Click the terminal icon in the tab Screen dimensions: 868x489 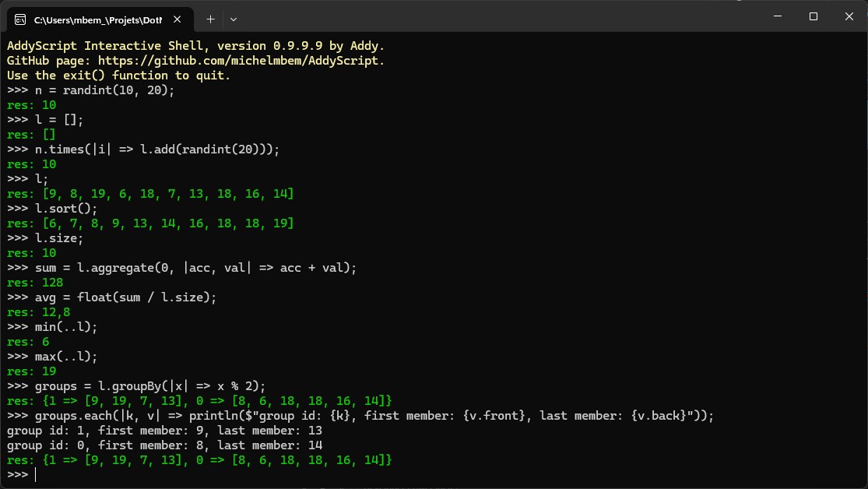coord(20,19)
